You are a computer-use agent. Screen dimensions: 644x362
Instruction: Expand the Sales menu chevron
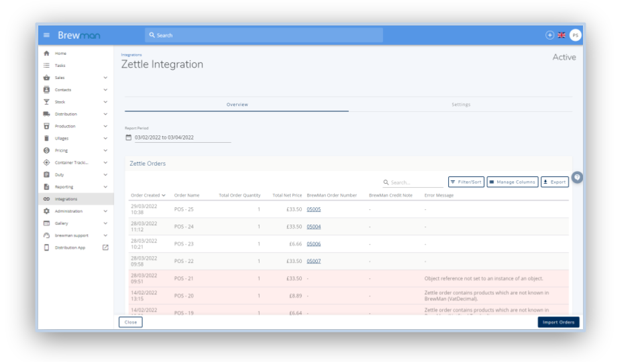tap(105, 78)
